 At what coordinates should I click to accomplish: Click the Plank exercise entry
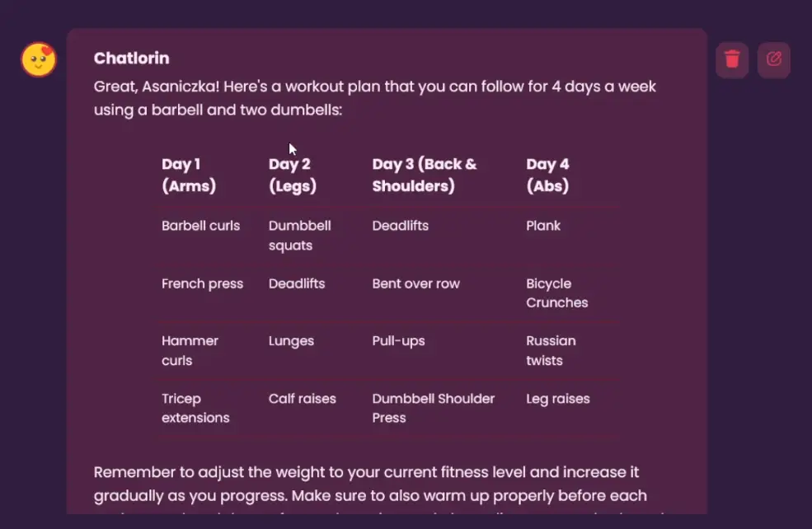[543, 226]
